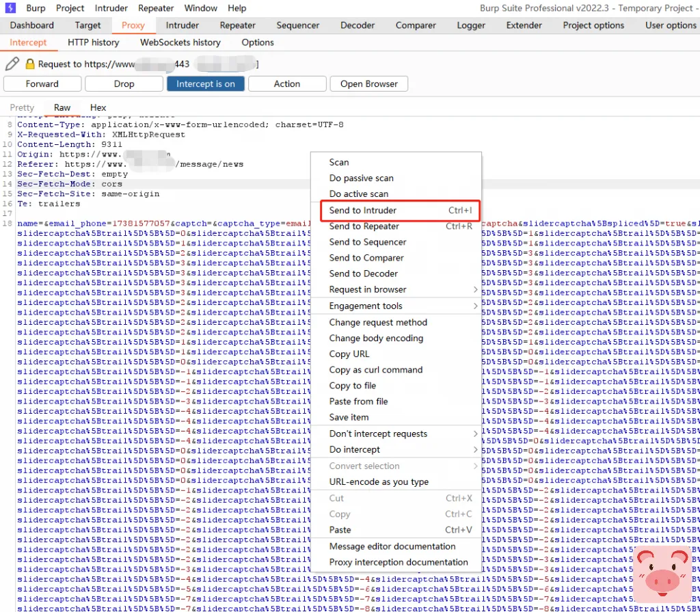
Task: Open the Intruder menu in menu bar
Action: click(x=111, y=8)
